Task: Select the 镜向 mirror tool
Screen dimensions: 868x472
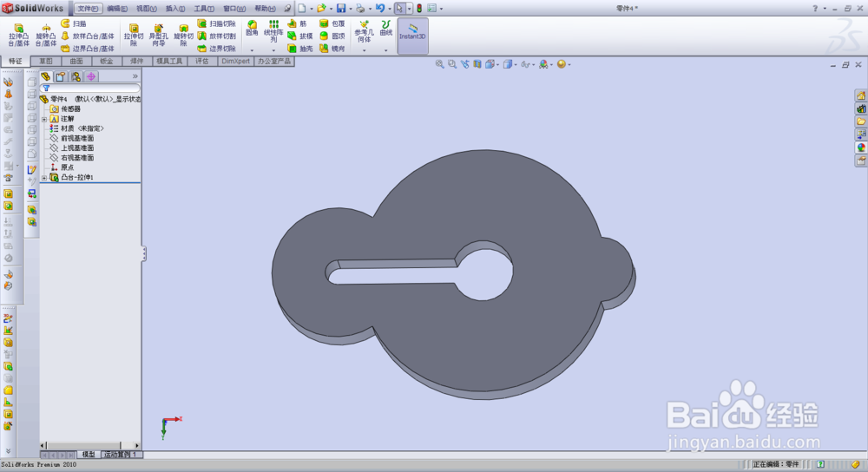Action: [x=332, y=49]
